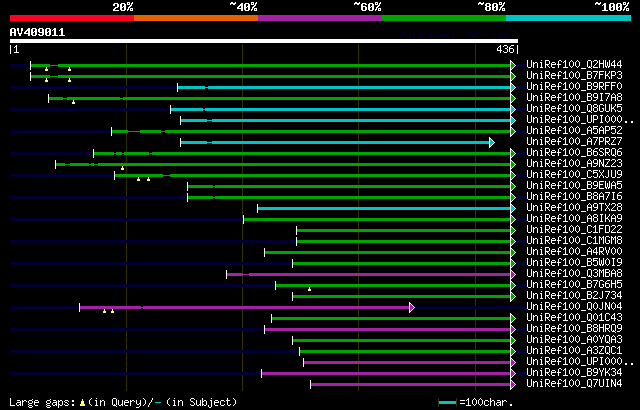Click the arrowhead ending the UniRef100_Q0JN04 alignment
Viewport: 640px width, 410px height.
coord(412,308)
